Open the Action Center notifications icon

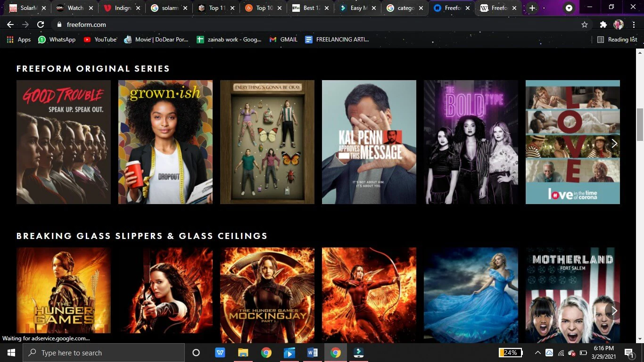tap(628, 353)
